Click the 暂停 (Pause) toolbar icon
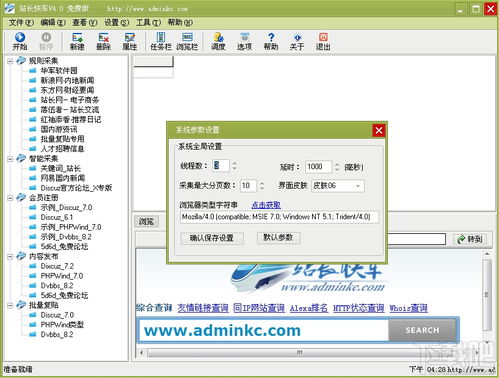The width and height of the screenshot is (499, 378). (46, 41)
